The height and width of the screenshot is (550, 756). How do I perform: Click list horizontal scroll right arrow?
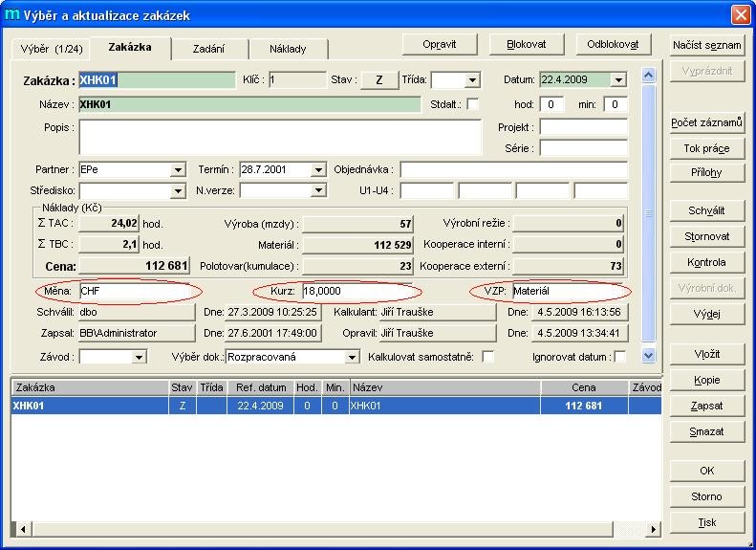(x=654, y=529)
